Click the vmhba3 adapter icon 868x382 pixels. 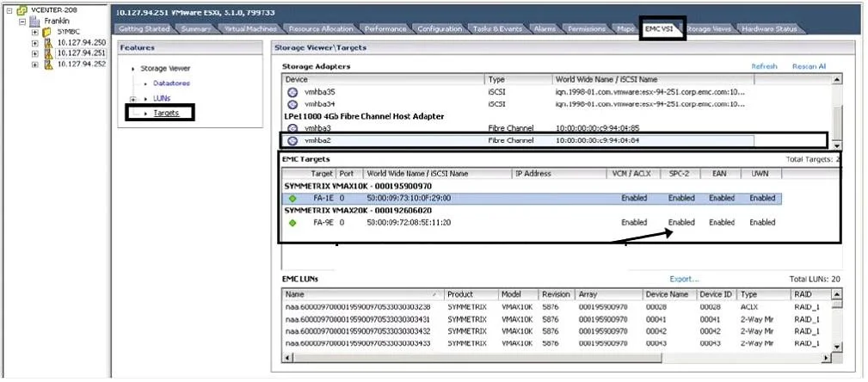[x=292, y=128]
